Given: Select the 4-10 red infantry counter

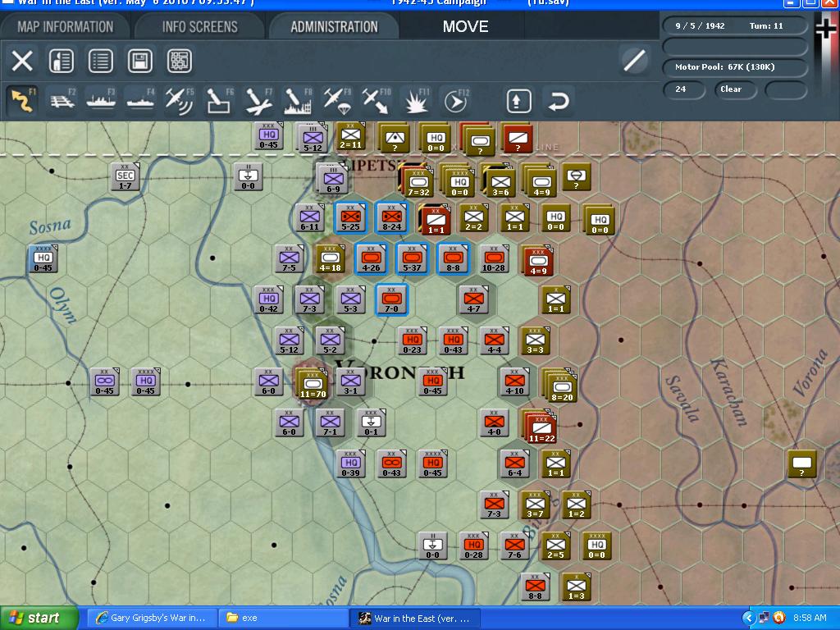Looking at the screenshot, I should (514, 382).
